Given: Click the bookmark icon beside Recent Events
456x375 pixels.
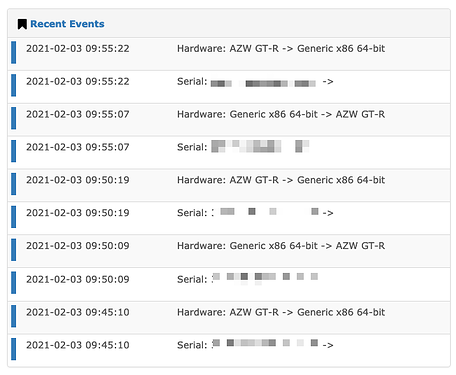Looking at the screenshot, I should tap(22, 24).
